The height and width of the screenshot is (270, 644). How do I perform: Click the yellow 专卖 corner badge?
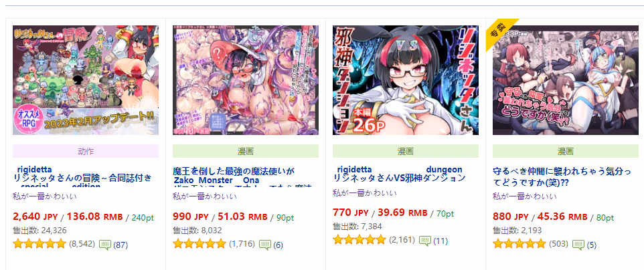pos(500,33)
